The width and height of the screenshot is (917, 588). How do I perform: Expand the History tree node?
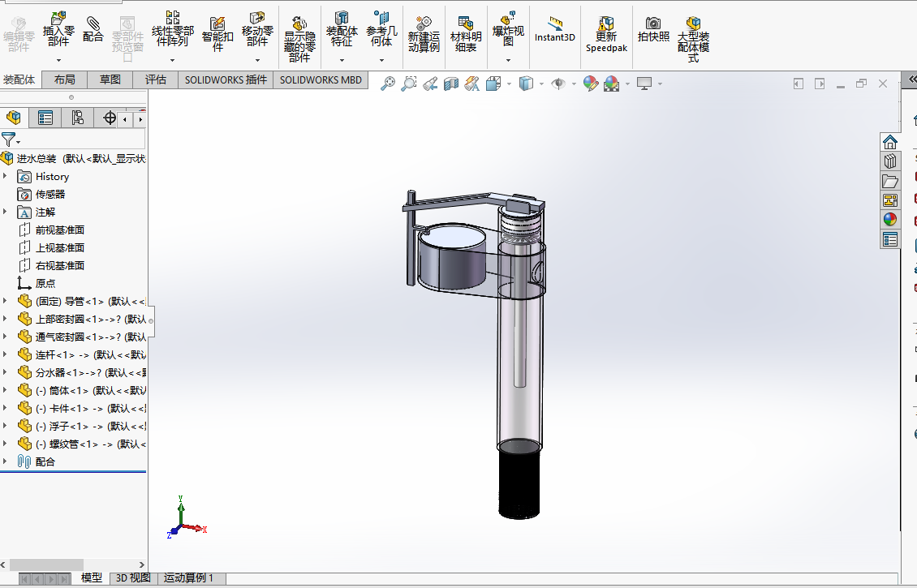pos(5,176)
